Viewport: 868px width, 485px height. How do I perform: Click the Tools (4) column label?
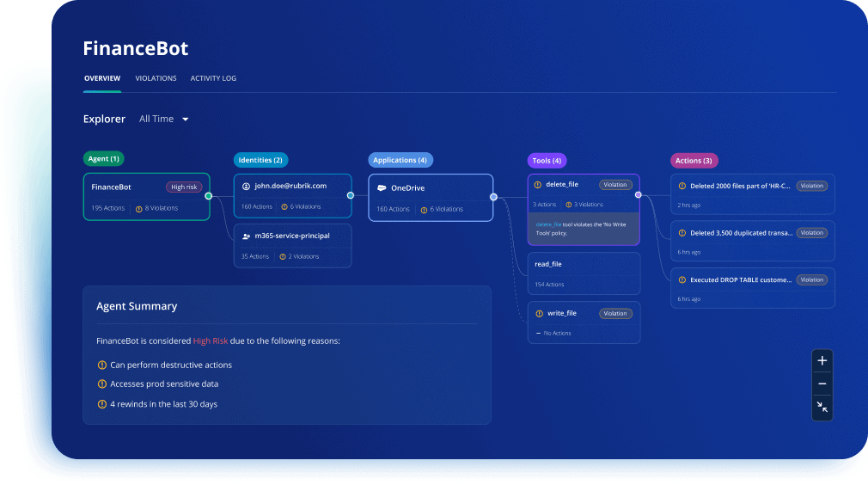547,161
